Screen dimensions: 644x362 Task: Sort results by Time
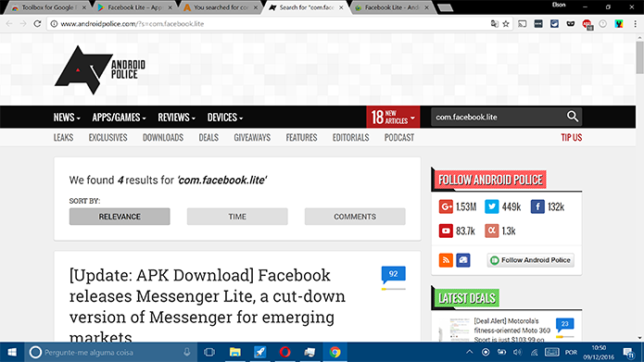pos(237,217)
